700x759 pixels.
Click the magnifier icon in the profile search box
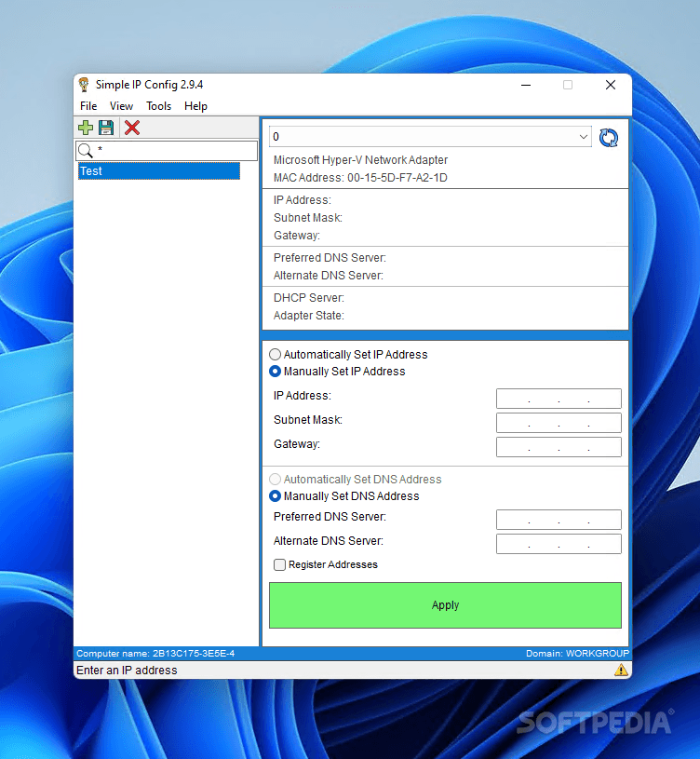(x=85, y=151)
